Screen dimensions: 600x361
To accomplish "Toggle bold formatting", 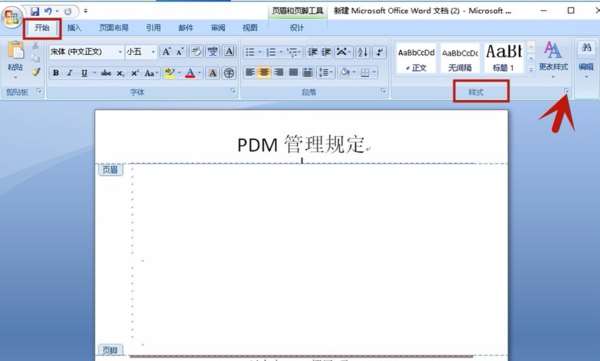I will (56, 73).
